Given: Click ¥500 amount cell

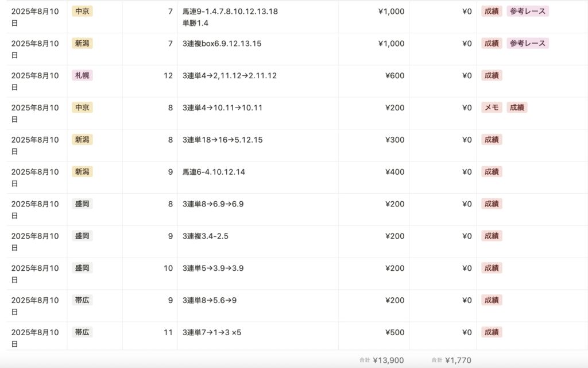Looking at the screenshot, I should coord(374,336).
